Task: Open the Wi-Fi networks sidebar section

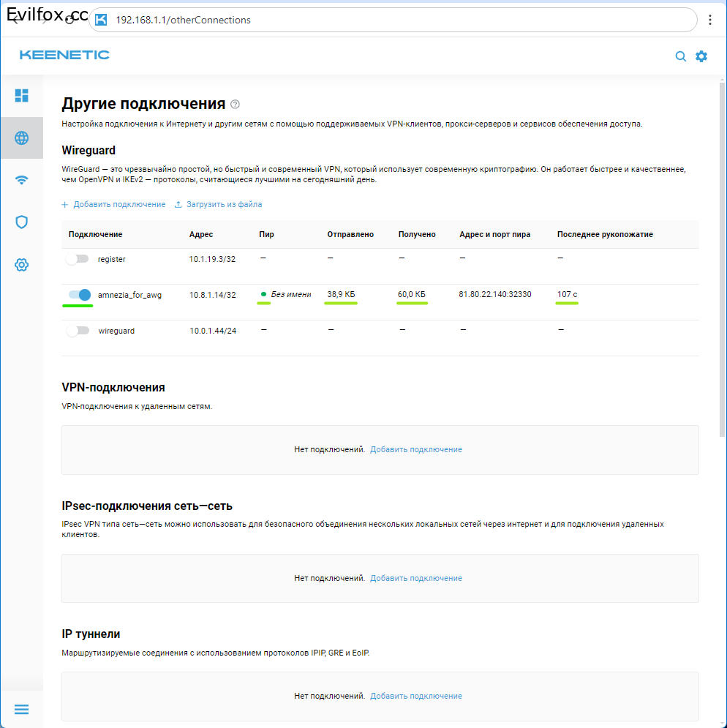Action: click(22, 180)
